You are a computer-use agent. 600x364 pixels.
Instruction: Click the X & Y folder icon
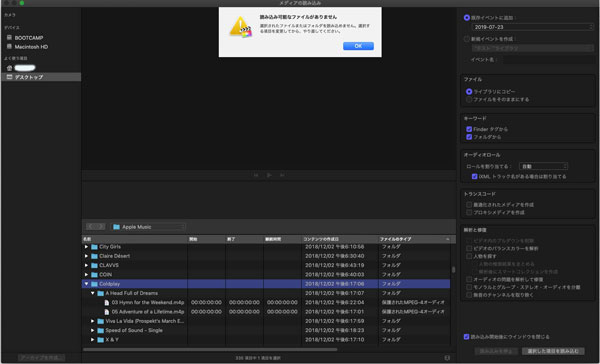point(101,340)
